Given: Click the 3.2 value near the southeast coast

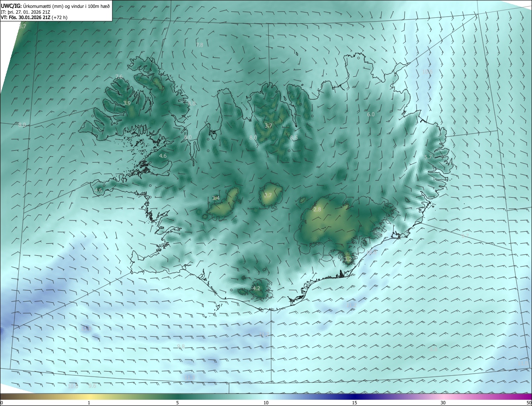Looking at the screenshot, I should point(348,259).
